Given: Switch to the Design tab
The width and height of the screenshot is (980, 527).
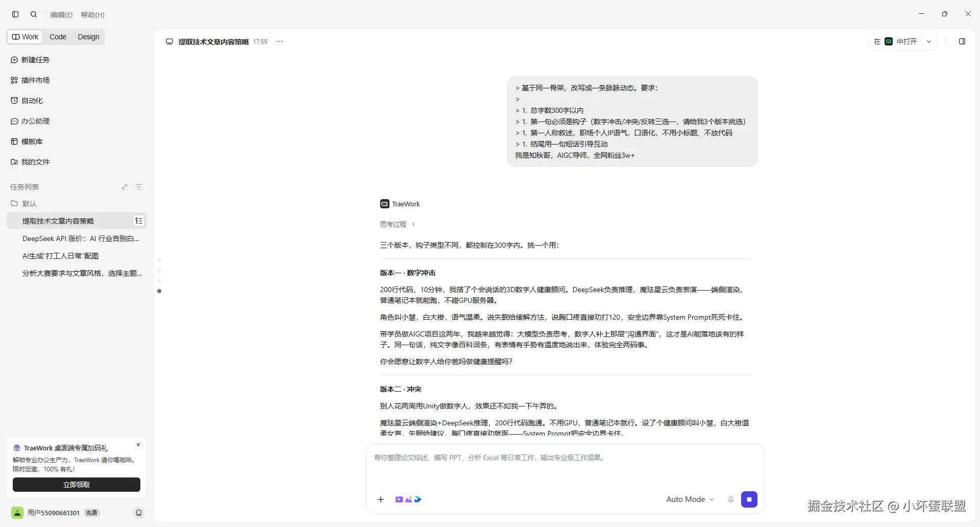Looking at the screenshot, I should [88, 37].
